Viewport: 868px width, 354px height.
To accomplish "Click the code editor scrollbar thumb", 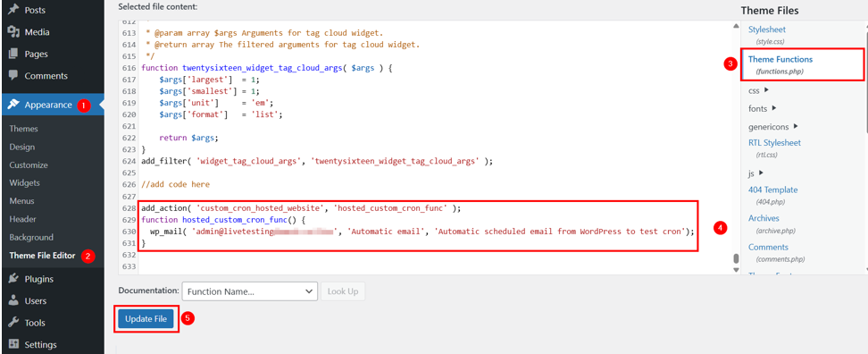I will 736,258.
